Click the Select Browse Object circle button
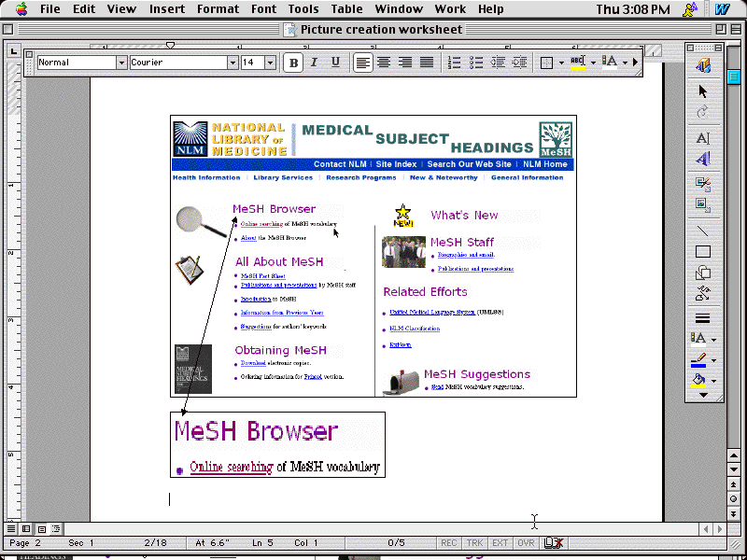Viewport: 747px width, 560px height. coord(733,499)
